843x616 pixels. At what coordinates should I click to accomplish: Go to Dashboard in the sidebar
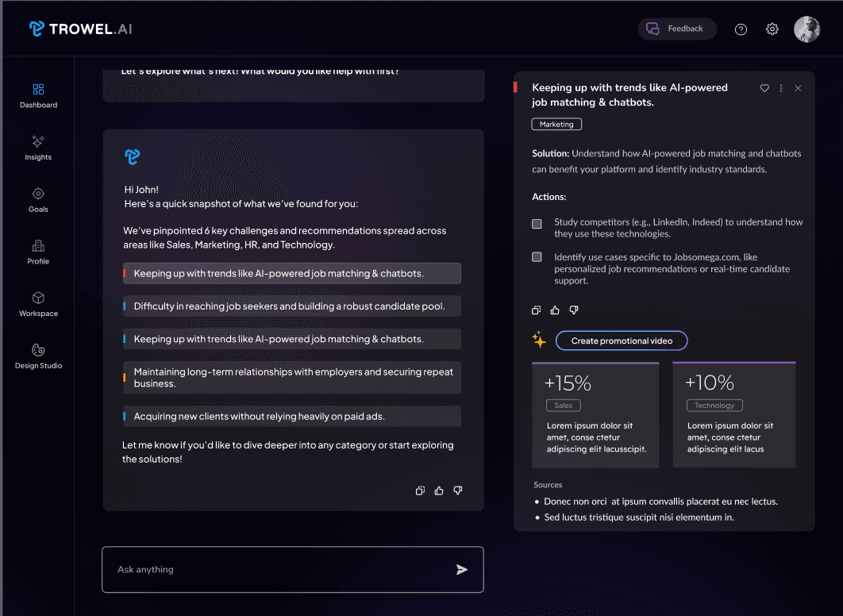(38, 96)
